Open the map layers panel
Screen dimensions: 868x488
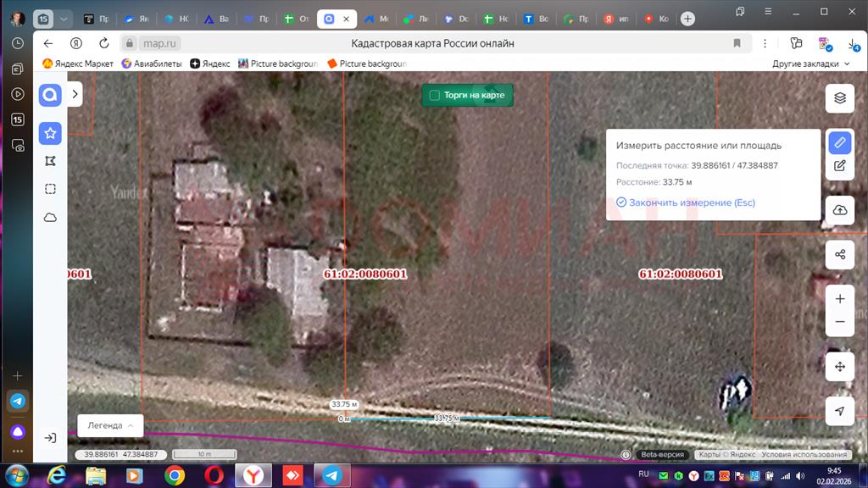click(839, 97)
